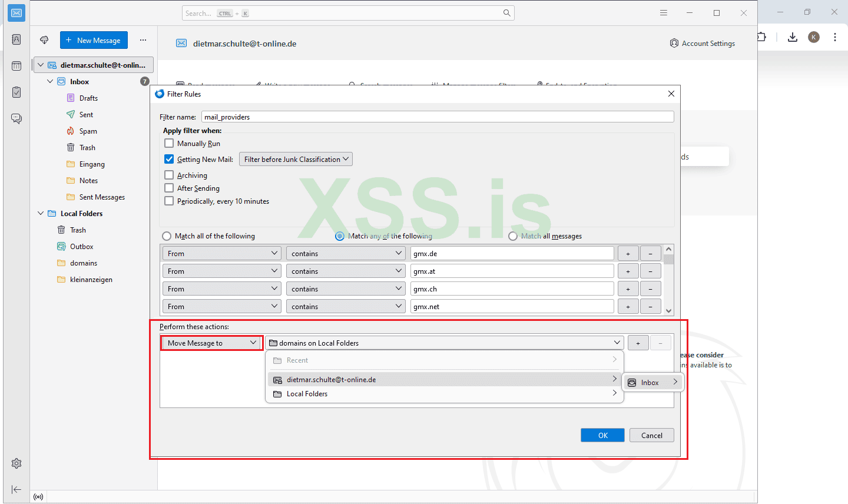Add a rule after the gmx.at row
Screen dimensions: 848x504
pyautogui.click(x=628, y=271)
